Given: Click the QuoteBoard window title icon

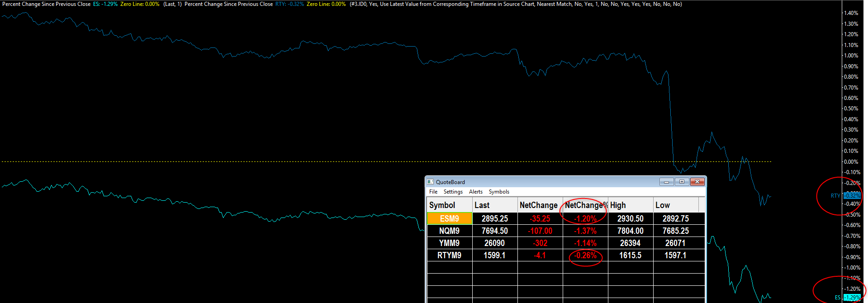Looking at the screenshot, I should [x=431, y=182].
